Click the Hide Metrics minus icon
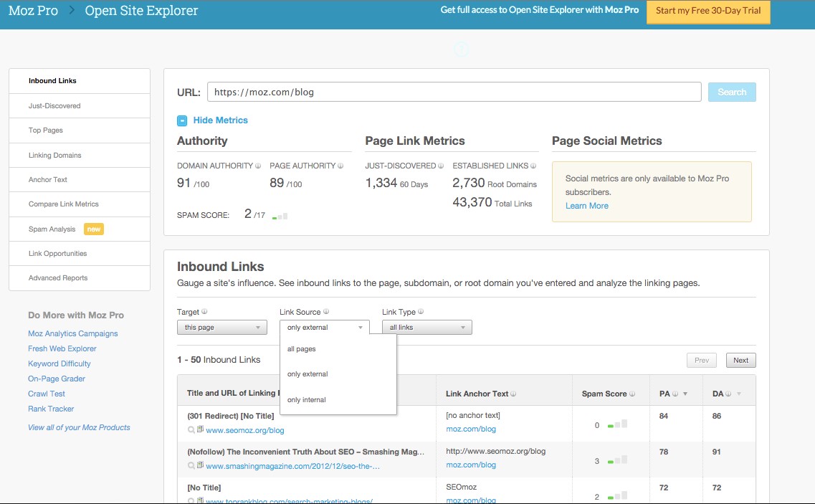This screenshot has height=504, width=815. 182,120
